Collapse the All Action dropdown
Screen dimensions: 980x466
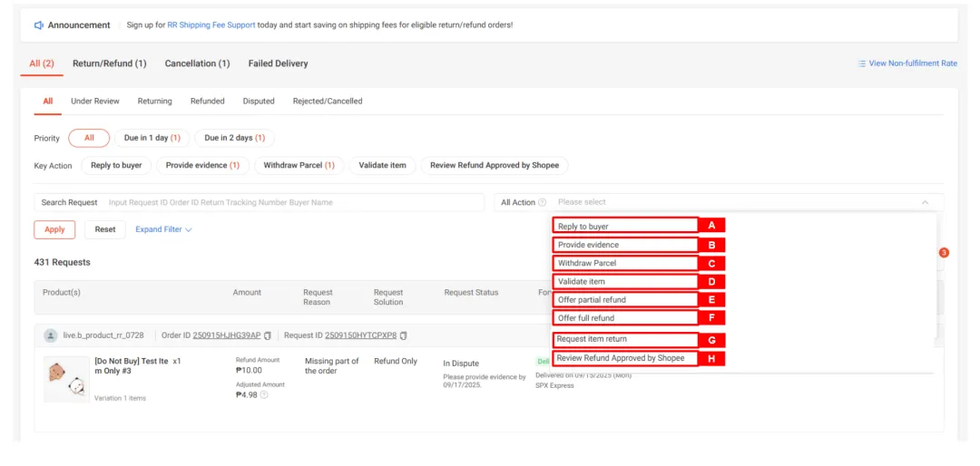(x=925, y=203)
